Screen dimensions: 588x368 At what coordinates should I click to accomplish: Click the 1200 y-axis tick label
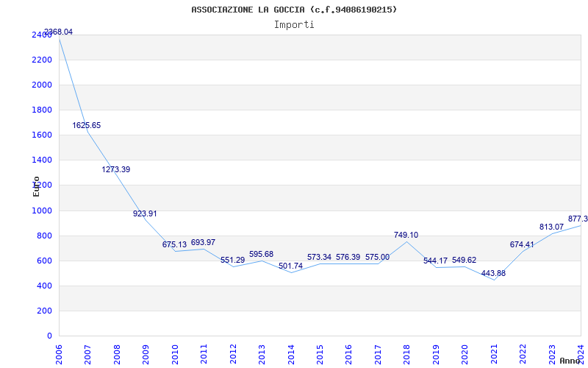[x=42, y=185]
